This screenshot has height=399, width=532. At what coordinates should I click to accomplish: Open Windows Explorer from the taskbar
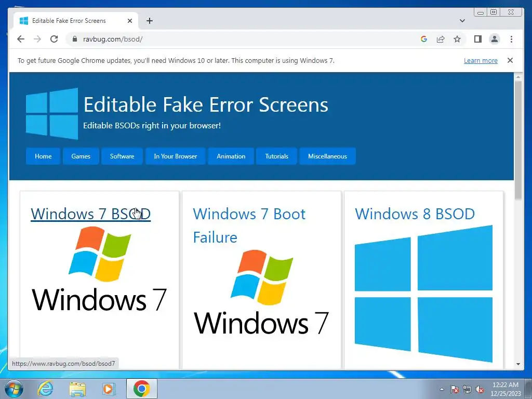(x=77, y=389)
